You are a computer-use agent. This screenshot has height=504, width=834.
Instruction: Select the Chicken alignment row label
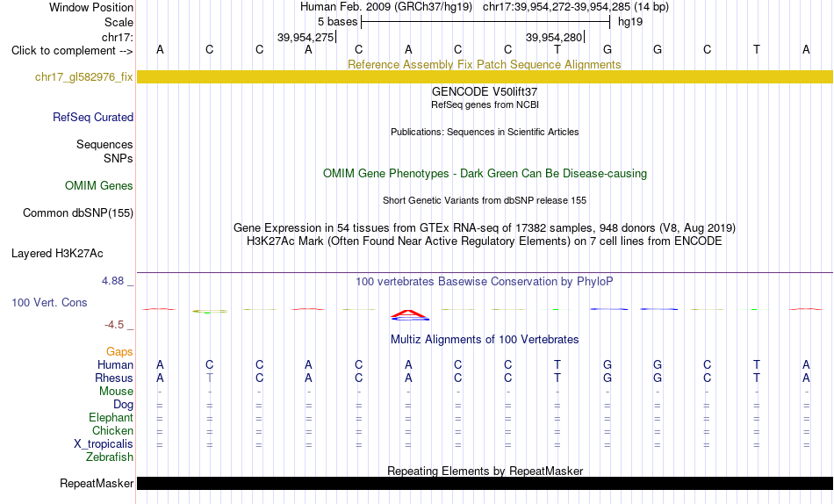[112, 430]
